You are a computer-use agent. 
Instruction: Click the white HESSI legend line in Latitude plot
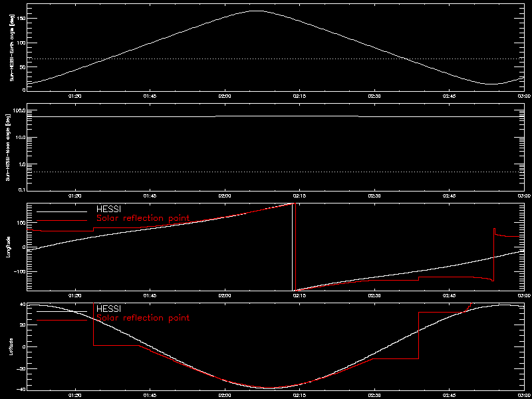62,311
